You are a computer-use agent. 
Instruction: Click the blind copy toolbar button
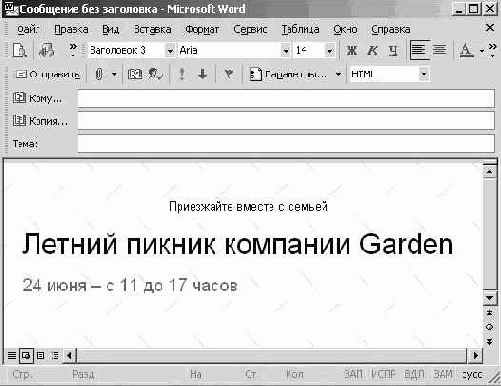(289, 74)
